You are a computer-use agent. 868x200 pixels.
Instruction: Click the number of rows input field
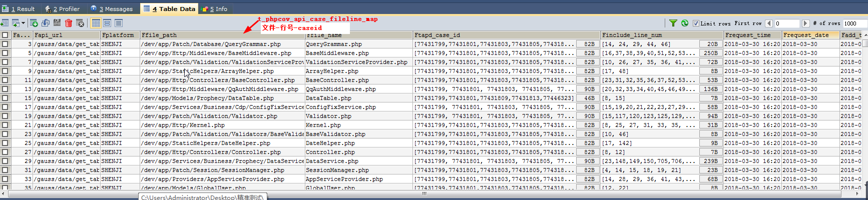(854, 23)
